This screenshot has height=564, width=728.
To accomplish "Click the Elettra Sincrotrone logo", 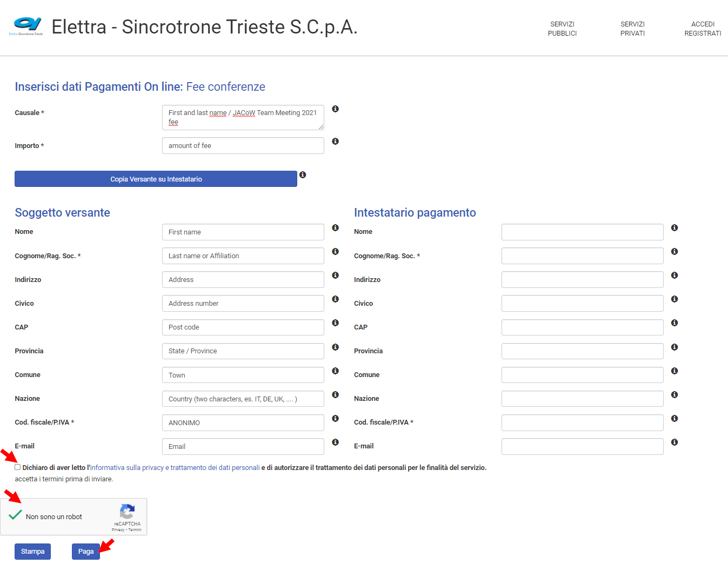I will (26, 25).
